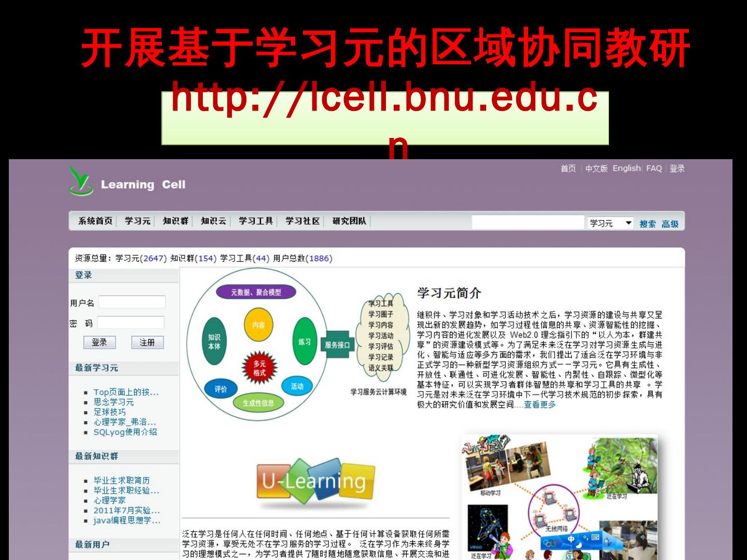This screenshot has width=747, height=560.
Task: Open the 思念学习元 link
Action: point(114,402)
